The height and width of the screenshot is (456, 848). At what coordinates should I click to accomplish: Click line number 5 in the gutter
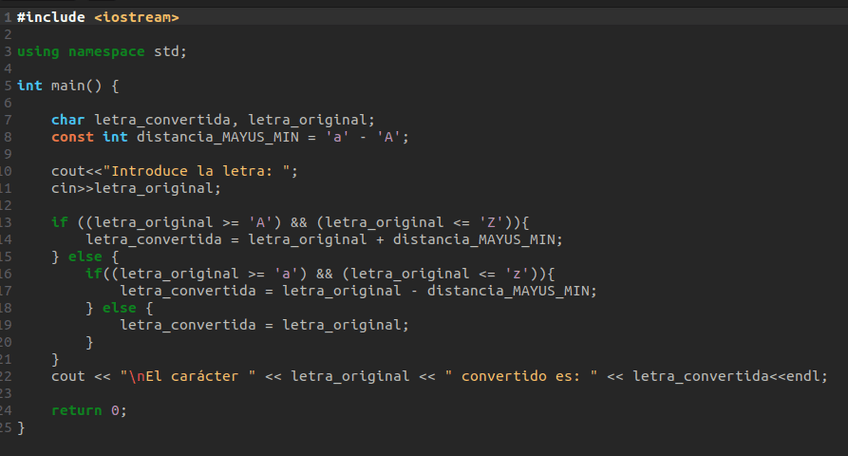(x=7, y=85)
